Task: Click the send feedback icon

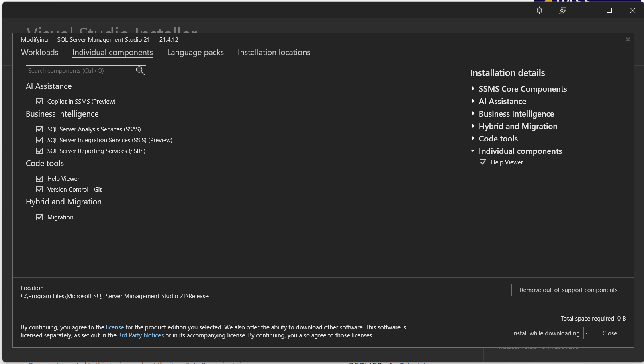Action: coord(563,10)
